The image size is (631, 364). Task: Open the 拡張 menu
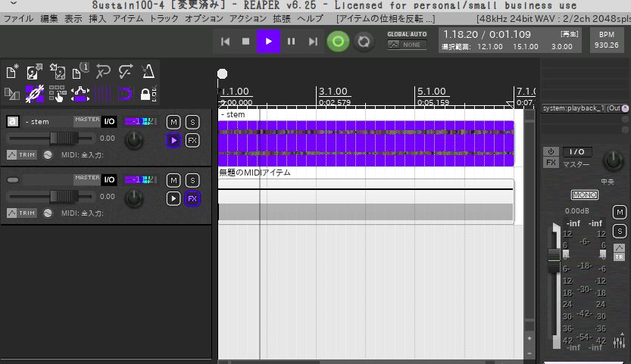282,18
